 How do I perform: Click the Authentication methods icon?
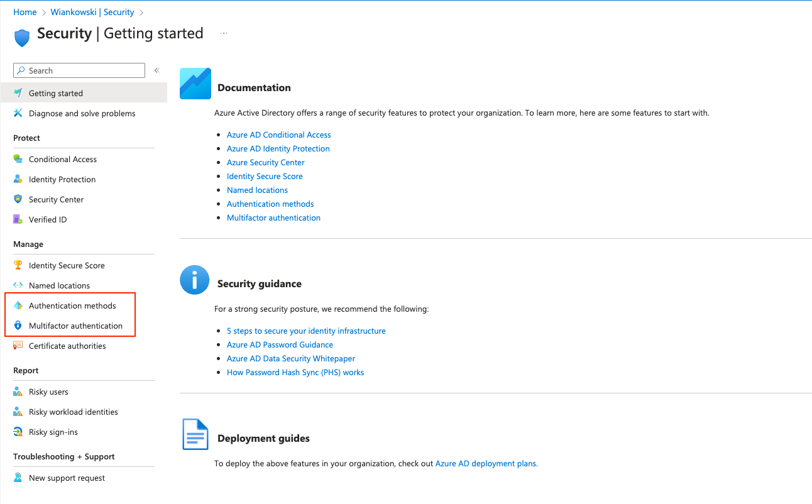[18, 305]
